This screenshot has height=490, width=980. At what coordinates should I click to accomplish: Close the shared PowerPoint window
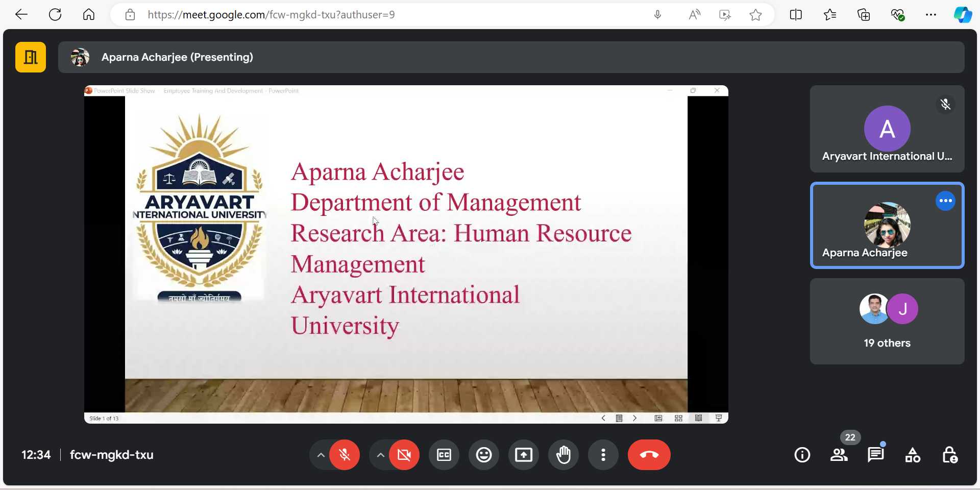click(x=717, y=90)
